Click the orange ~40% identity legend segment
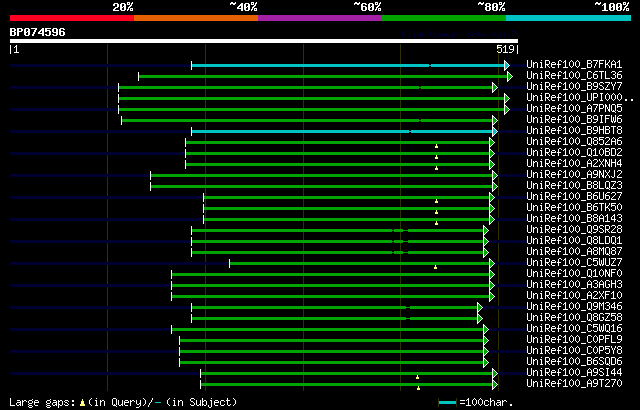The width and height of the screenshot is (640, 410). tap(196, 18)
